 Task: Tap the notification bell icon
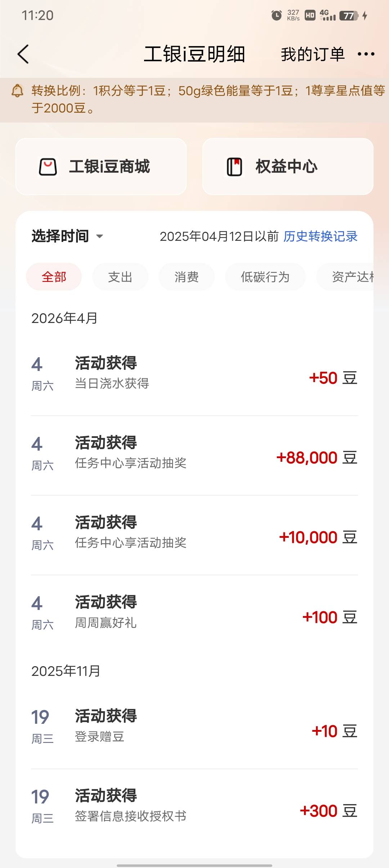click(x=17, y=90)
